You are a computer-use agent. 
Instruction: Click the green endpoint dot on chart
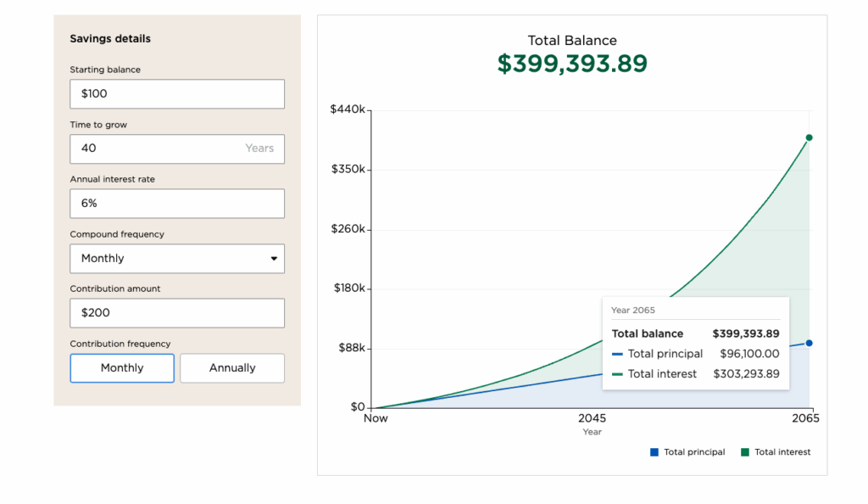[x=809, y=137]
